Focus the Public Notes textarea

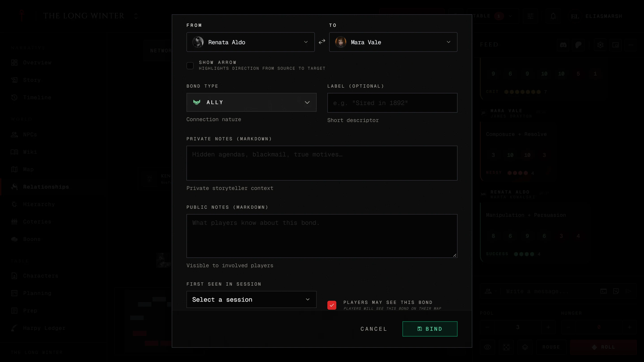[x=322, y=236]
